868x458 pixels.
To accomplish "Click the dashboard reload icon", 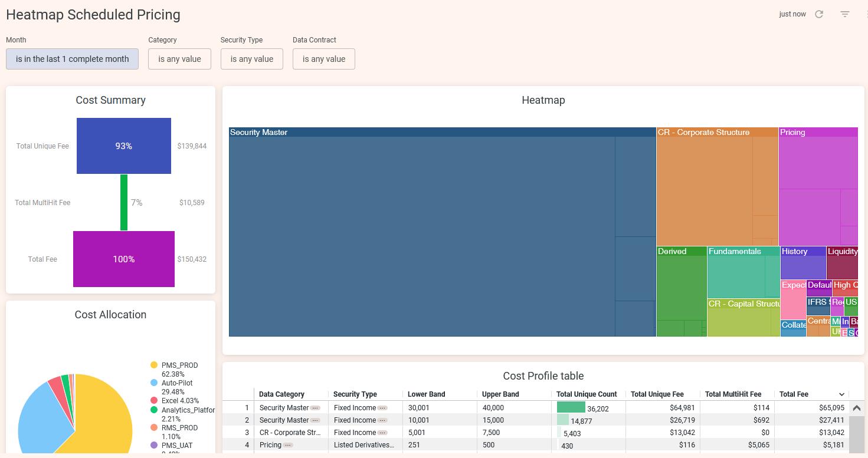I will click(x=819, y=14).
